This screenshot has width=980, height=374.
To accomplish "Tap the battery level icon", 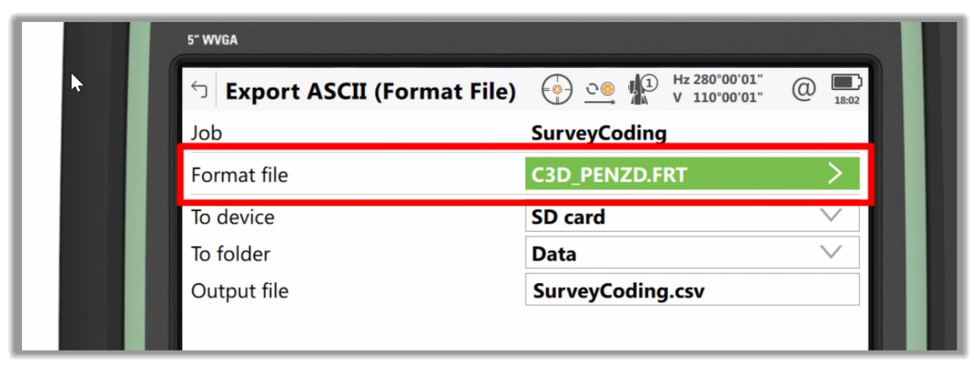I will tap(846, 83).
